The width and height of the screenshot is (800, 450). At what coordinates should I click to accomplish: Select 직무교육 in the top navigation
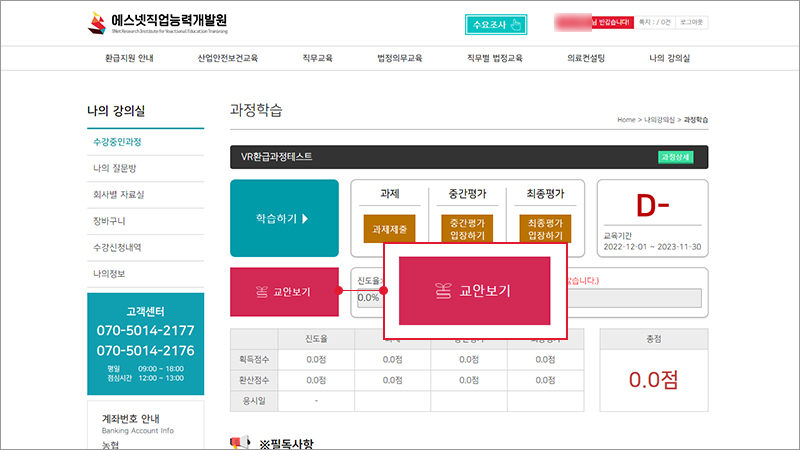coord(320,59)
